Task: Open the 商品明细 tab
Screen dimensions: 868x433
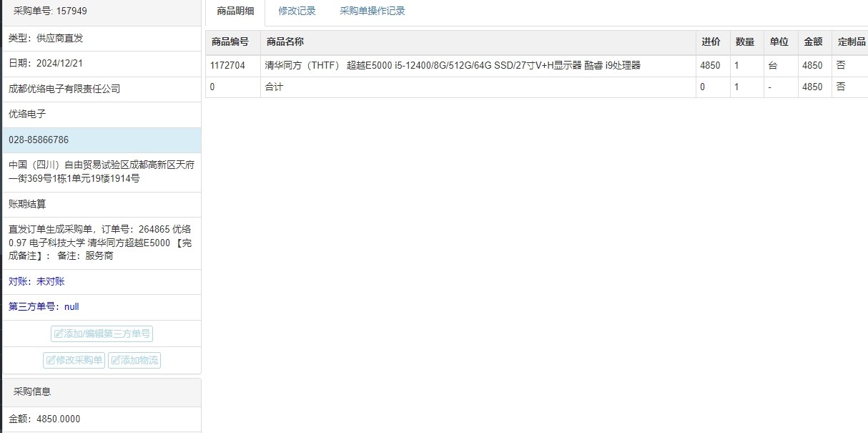Action: (x=235, y=11)
